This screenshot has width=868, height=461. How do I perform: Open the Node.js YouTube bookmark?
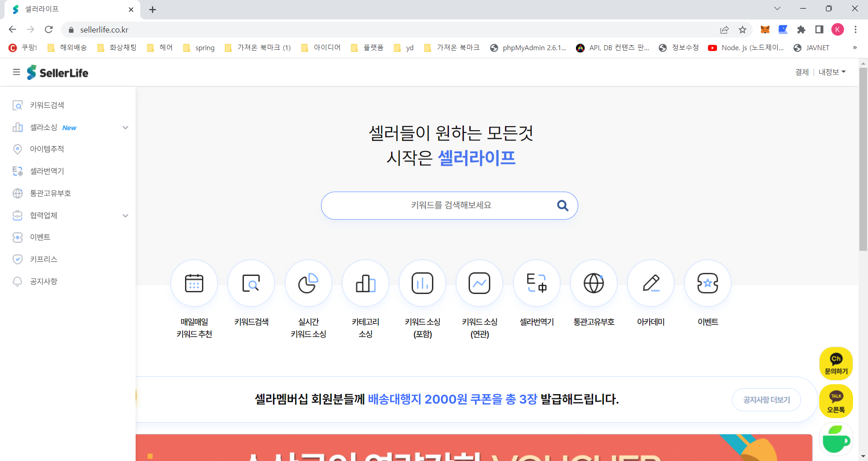pos(746,48)
